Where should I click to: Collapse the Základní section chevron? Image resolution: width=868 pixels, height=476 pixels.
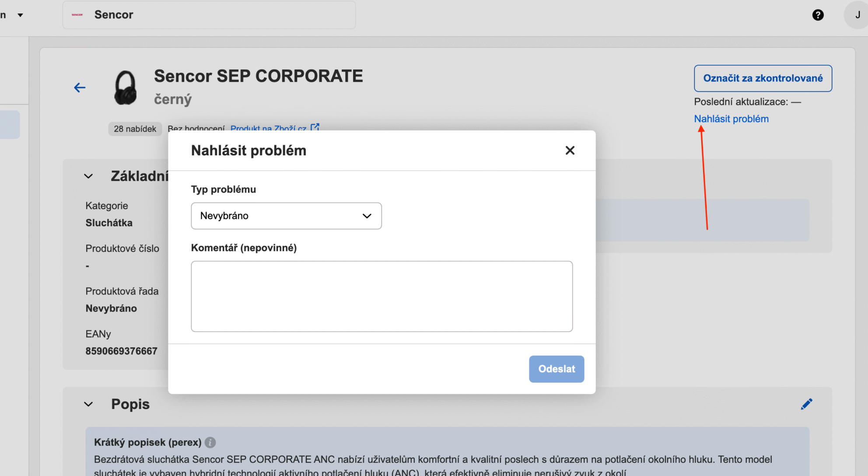pos(88,176)
